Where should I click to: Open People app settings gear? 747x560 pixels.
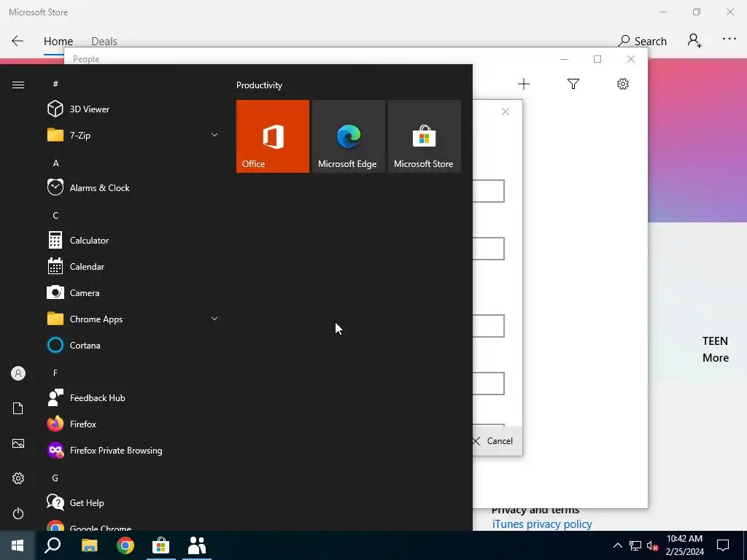(623, 85)
